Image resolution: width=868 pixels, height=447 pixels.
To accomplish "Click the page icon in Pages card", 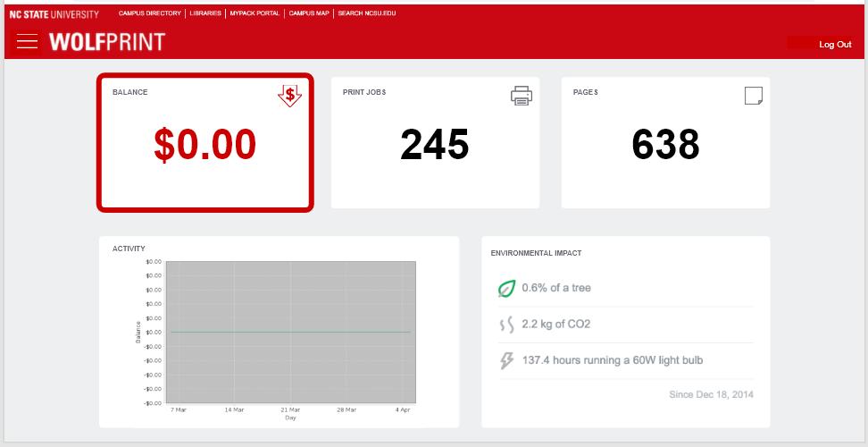I will 754,96.
